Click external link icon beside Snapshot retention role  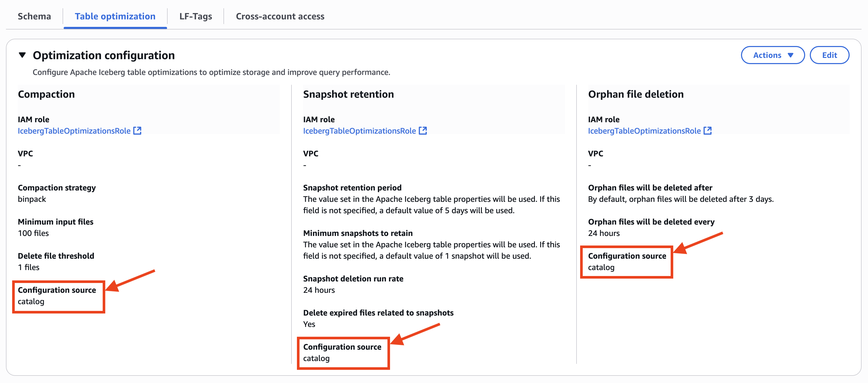point(423,131)
